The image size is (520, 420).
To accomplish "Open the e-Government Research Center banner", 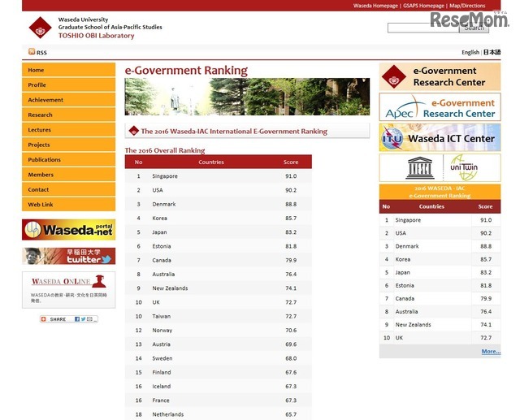I will pos(440,77).
